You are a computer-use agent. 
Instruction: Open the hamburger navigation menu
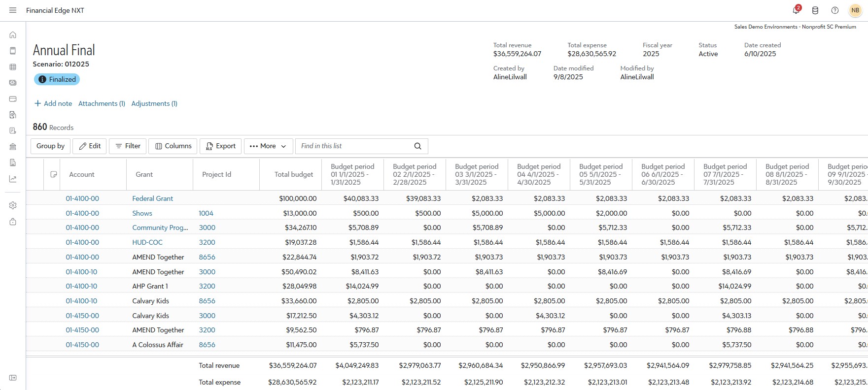point(13,10)
